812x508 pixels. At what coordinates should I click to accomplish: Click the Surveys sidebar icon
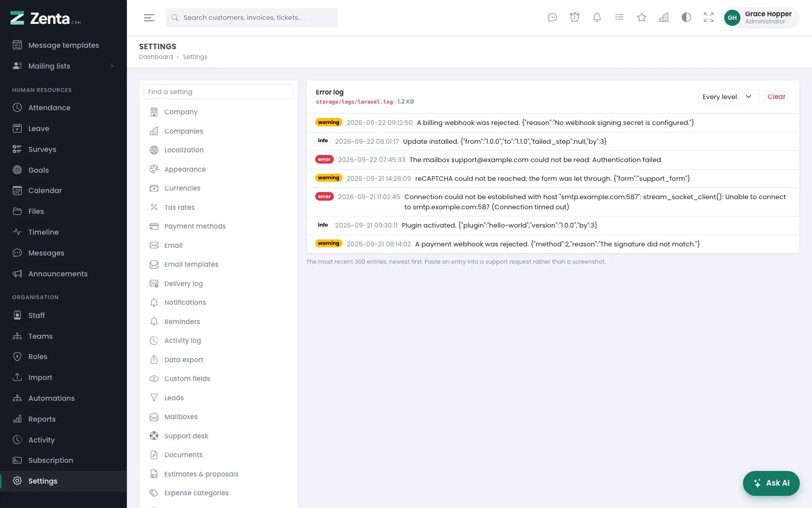[17, 149]
